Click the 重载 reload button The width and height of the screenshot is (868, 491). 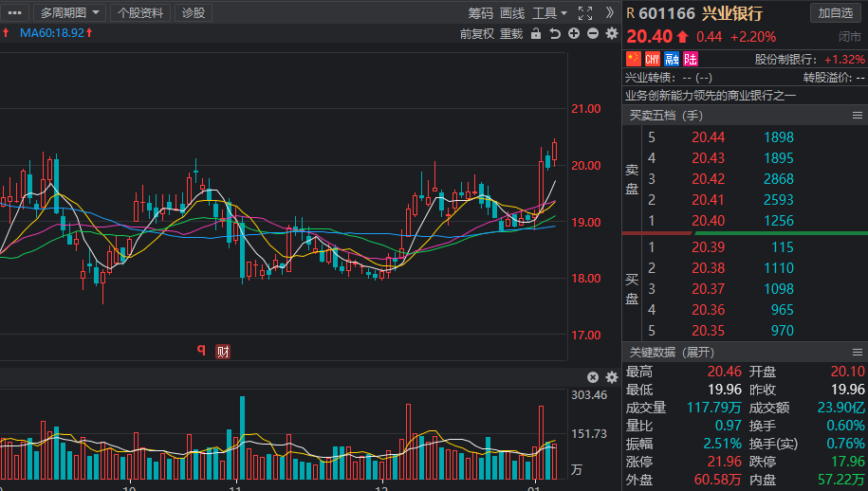511,34
